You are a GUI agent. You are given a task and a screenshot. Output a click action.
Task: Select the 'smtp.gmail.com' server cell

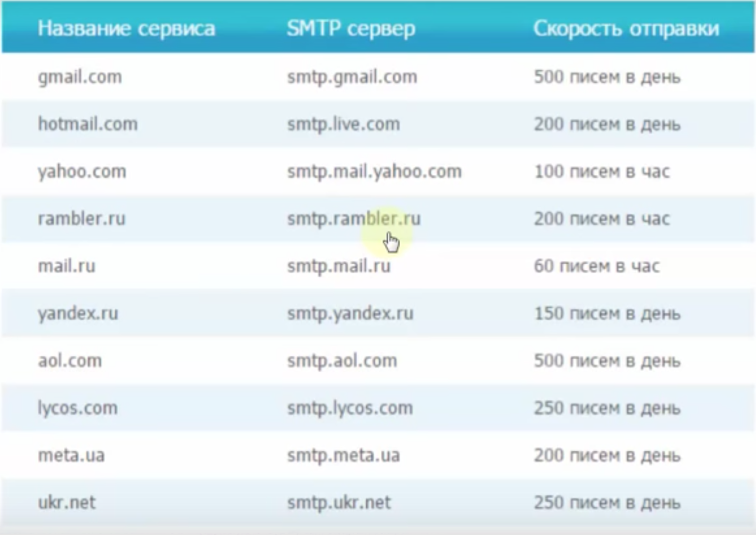(352, 77)
